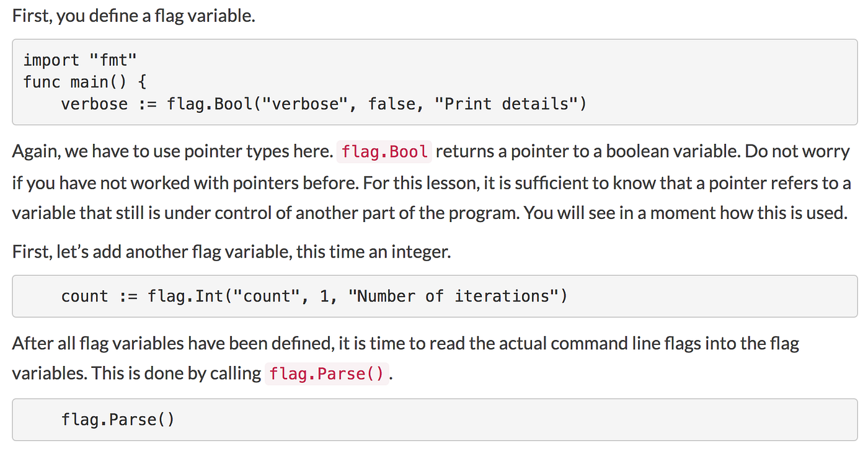Screen dimensions: 868x451
Task: Click the func main() line
Action: coord(84,82)
